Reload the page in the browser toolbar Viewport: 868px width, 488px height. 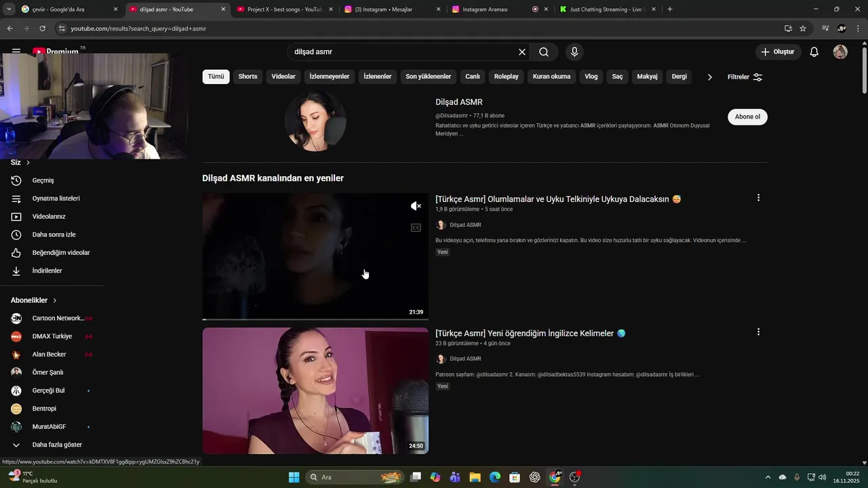coord(42,28)
